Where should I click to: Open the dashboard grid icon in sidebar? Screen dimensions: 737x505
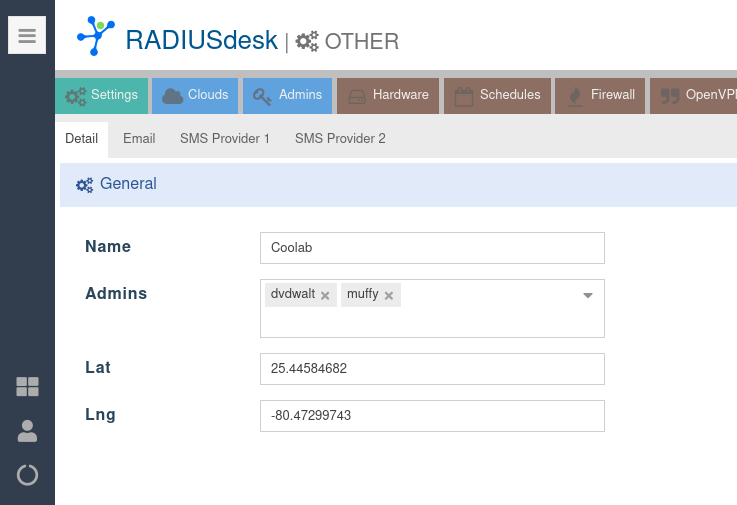coord(27,387)
